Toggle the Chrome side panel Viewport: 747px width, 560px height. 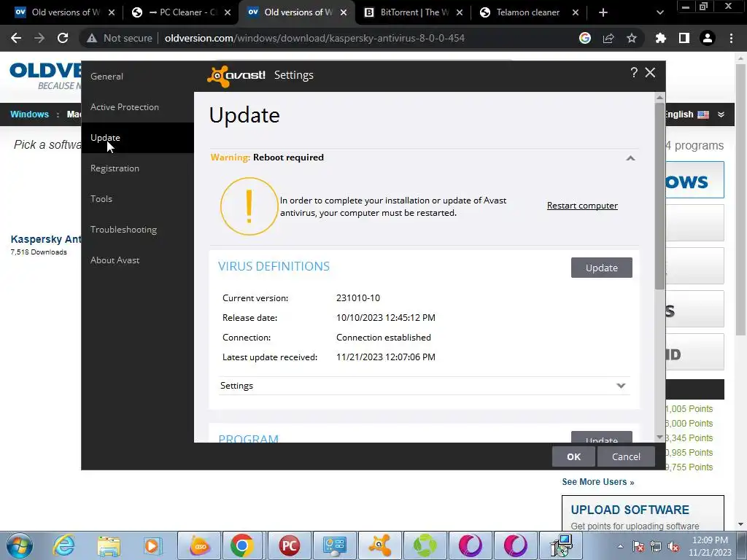point(684,38)
